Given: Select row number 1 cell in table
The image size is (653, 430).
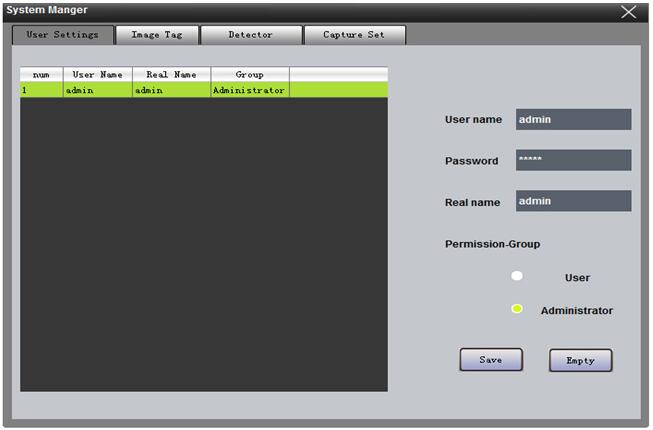Looking at the screenshot, I should click(42, 90).
